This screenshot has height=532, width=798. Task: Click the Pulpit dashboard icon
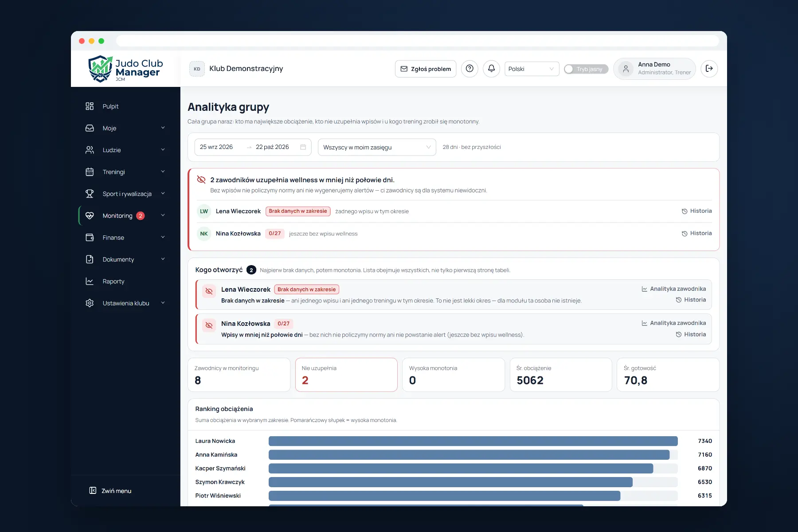90,106
